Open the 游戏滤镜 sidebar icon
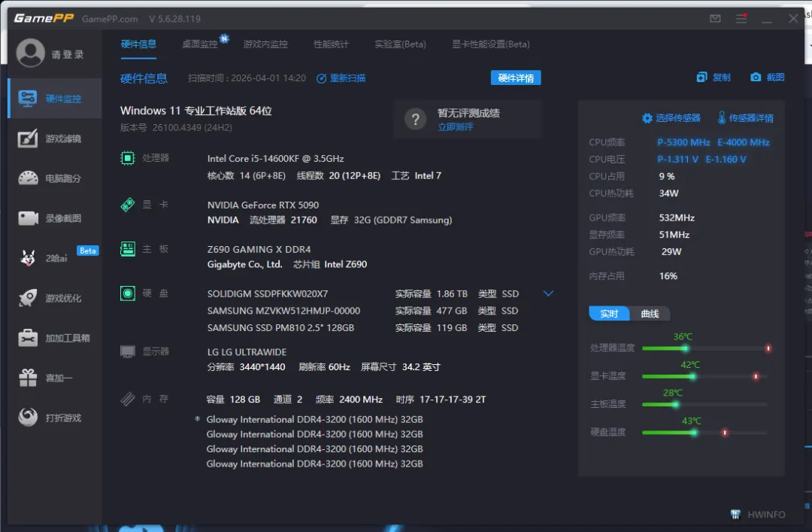Screen dimensions: 812x532 coord(28,138)
